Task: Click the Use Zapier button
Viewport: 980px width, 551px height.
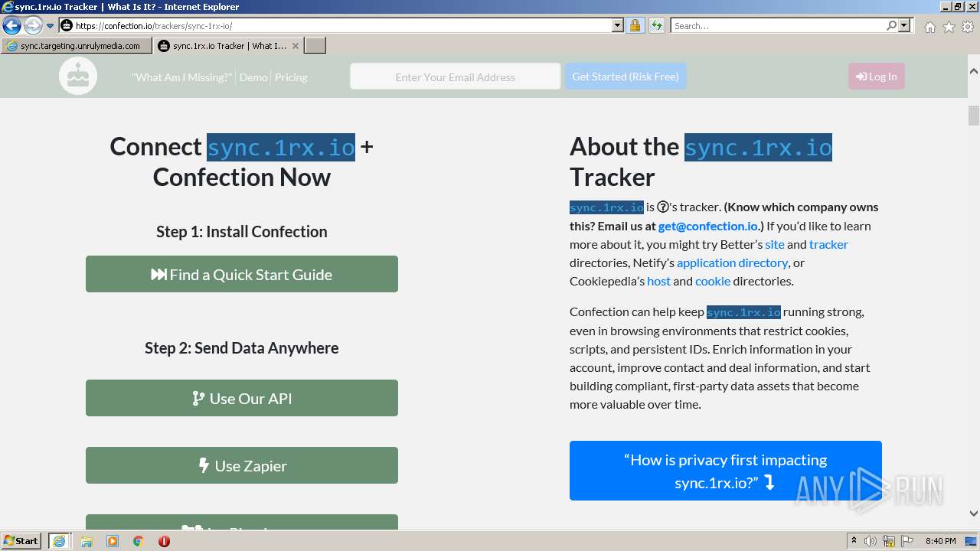Action: point(242,465)
